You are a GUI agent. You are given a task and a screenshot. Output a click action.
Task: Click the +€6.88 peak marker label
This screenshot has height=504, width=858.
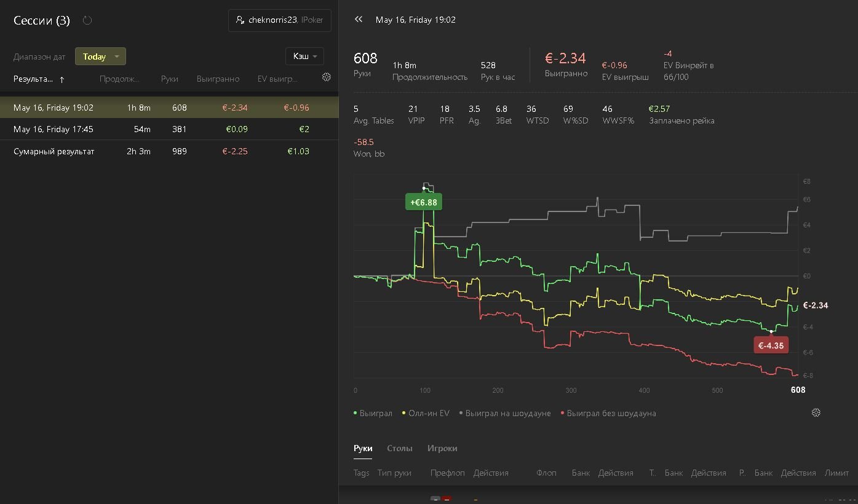click(x=424, y=202)
